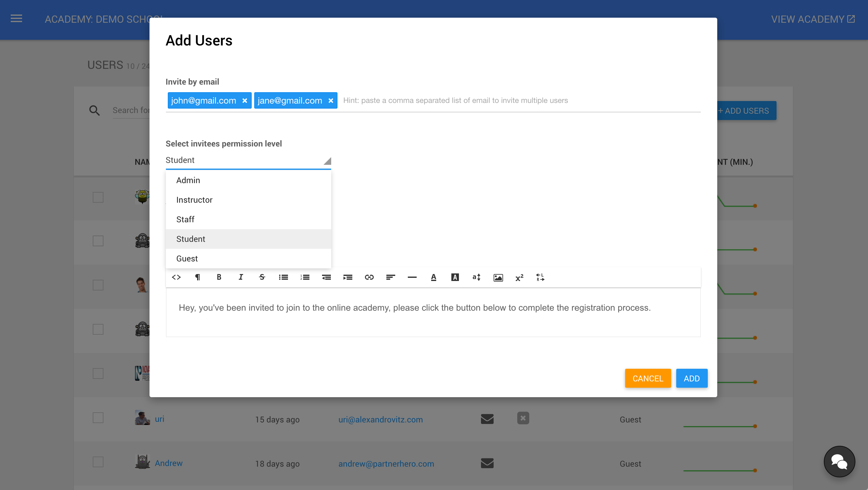Insert a numbered list in the message
Image resolution: width=868 pixels, height=490 pixels.
(305, 277)
